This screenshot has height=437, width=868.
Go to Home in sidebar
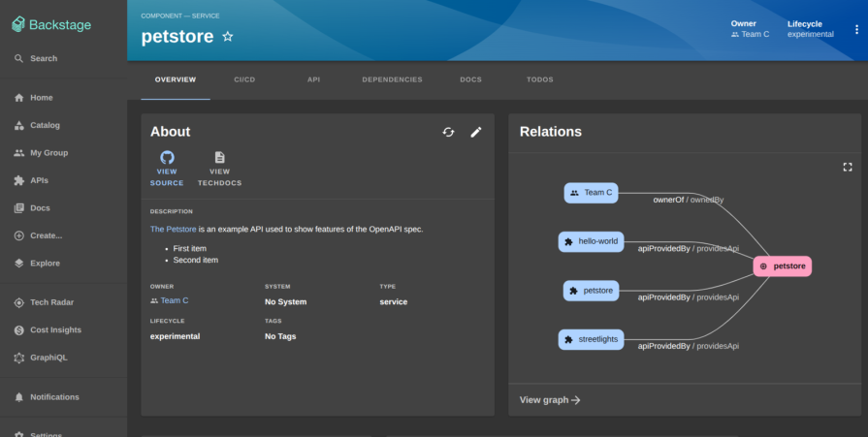63,97
